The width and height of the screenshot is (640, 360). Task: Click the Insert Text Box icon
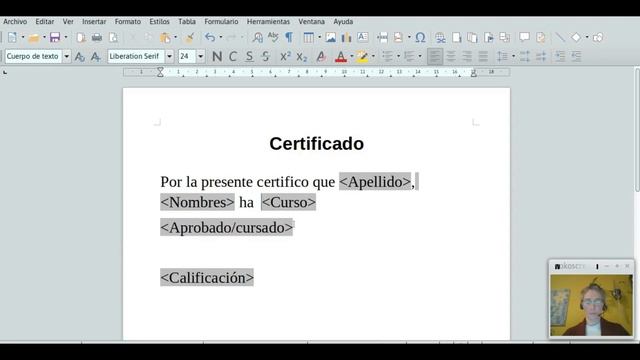[362, 38]
